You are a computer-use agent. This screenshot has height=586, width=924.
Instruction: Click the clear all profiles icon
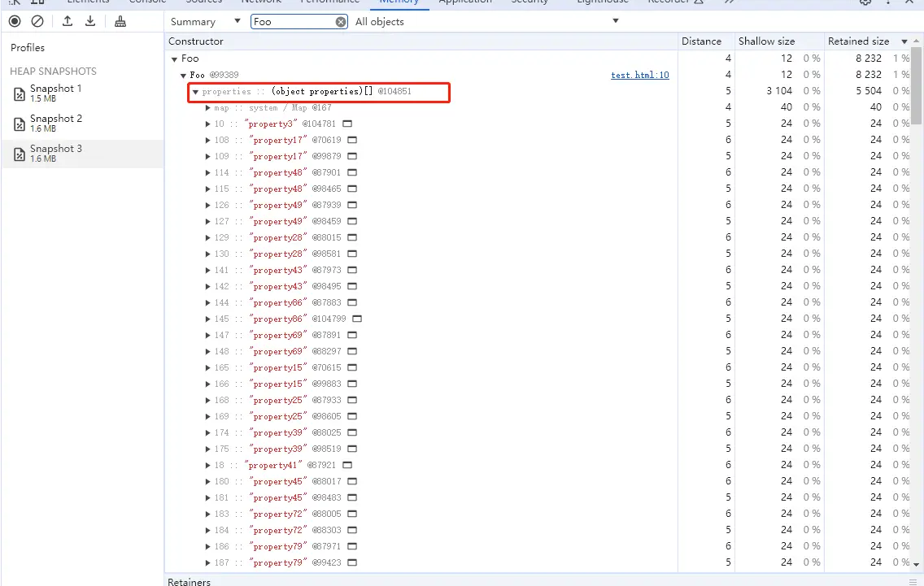pos(37,21)
